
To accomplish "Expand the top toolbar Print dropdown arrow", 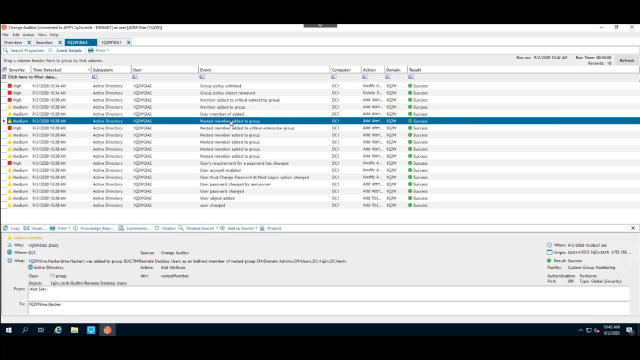I will tap(108, 50).
